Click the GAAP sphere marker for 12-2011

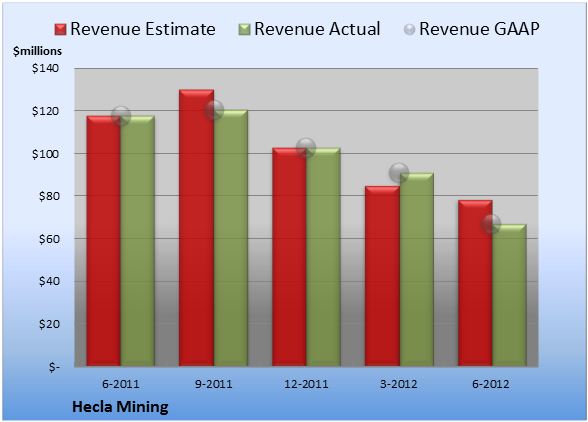306,148
